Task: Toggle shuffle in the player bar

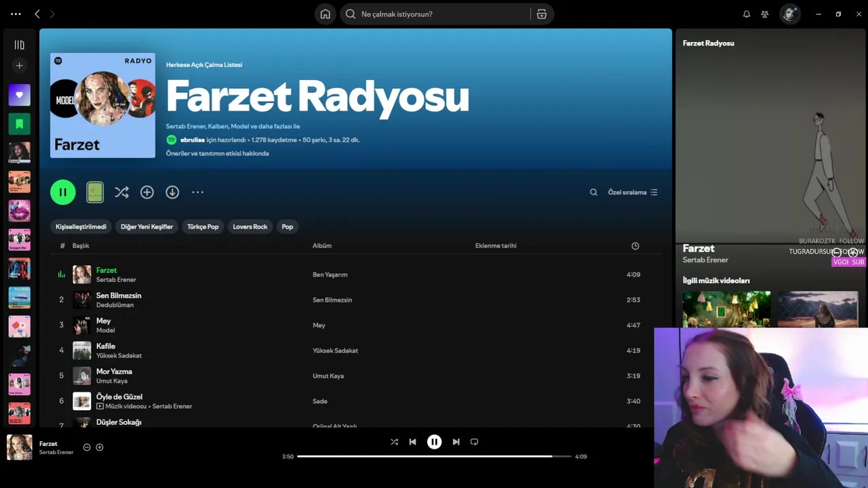Action: [394, 442]
